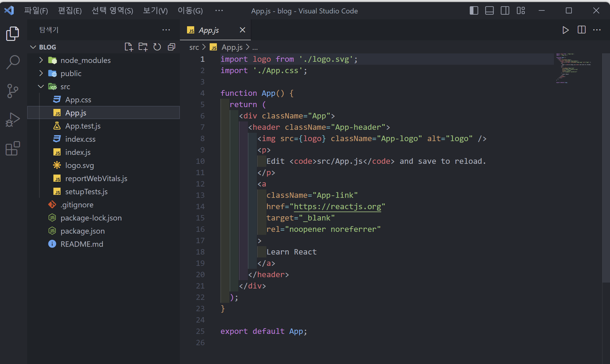Open editor more actions menu
Screen dimensions: 610x364
pos(597,30)
